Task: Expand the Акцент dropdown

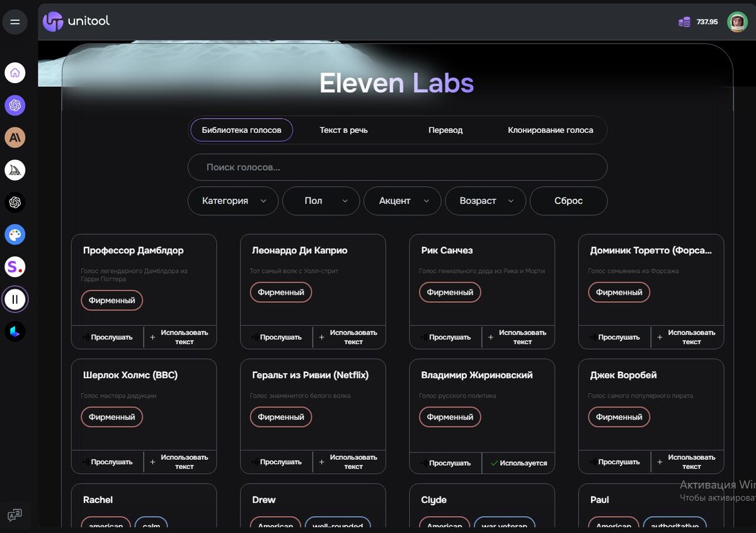Action: point(403,201)
